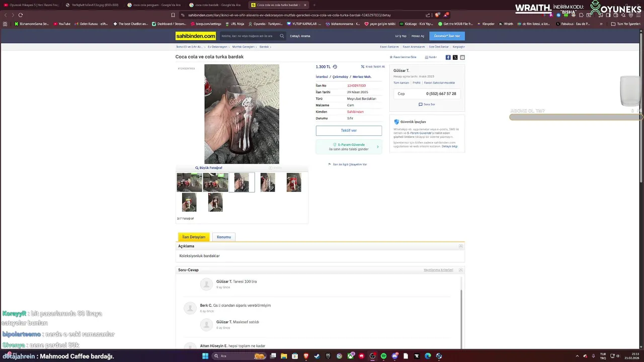Open Microsoft Edge from the taskbar
Image resolution: width=644 pixels, height=362 pixels.
click(x=428, y=356)
